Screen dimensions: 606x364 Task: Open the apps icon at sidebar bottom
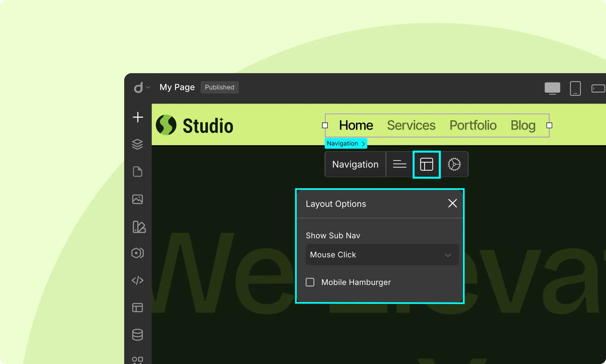(138, 360)
